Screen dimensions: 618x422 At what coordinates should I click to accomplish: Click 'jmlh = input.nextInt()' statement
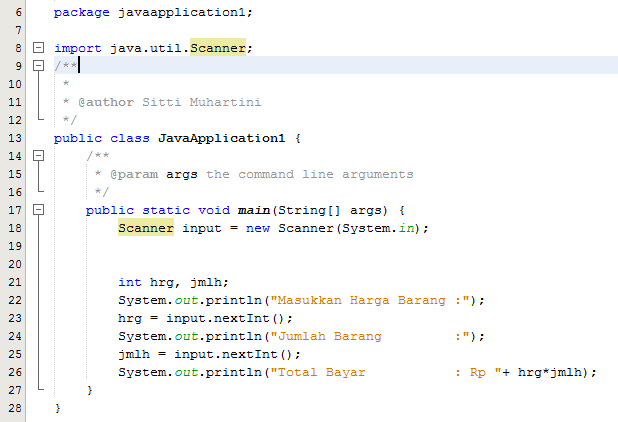click(205, 355)
